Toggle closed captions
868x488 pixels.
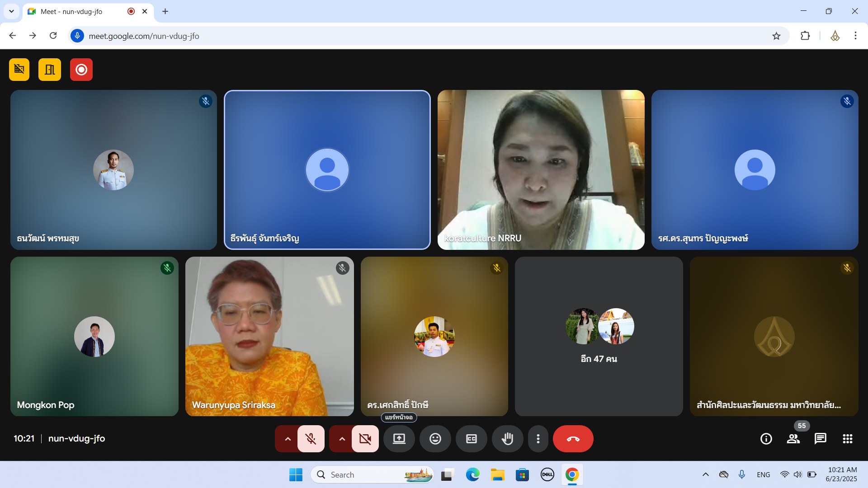click(x=472, y=439)
